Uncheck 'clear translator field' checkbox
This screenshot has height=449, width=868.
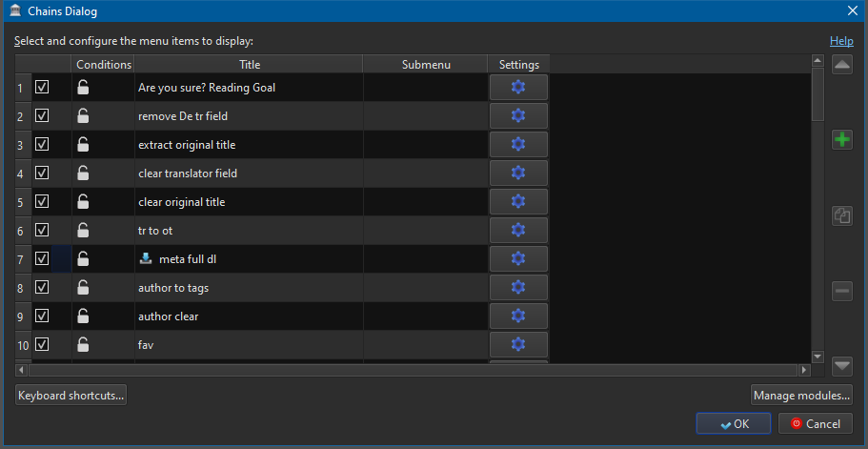[x=42, y=173]
